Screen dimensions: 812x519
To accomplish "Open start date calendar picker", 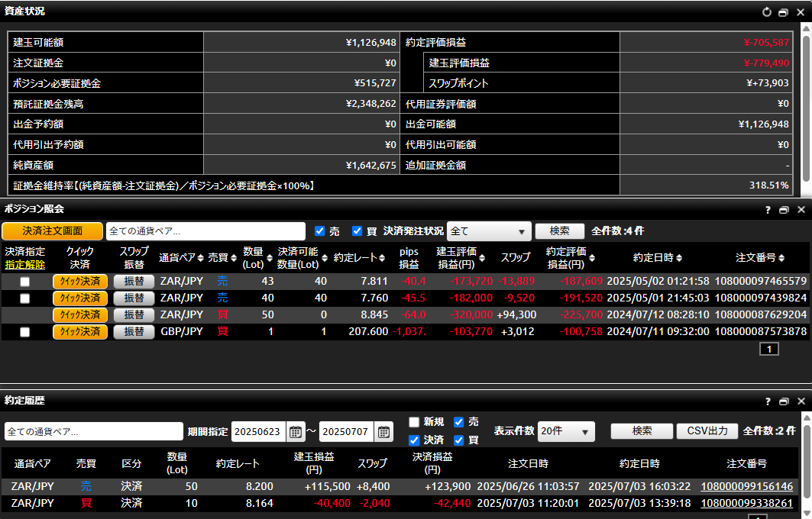I will pyautogui.click(x=296, y=431).
